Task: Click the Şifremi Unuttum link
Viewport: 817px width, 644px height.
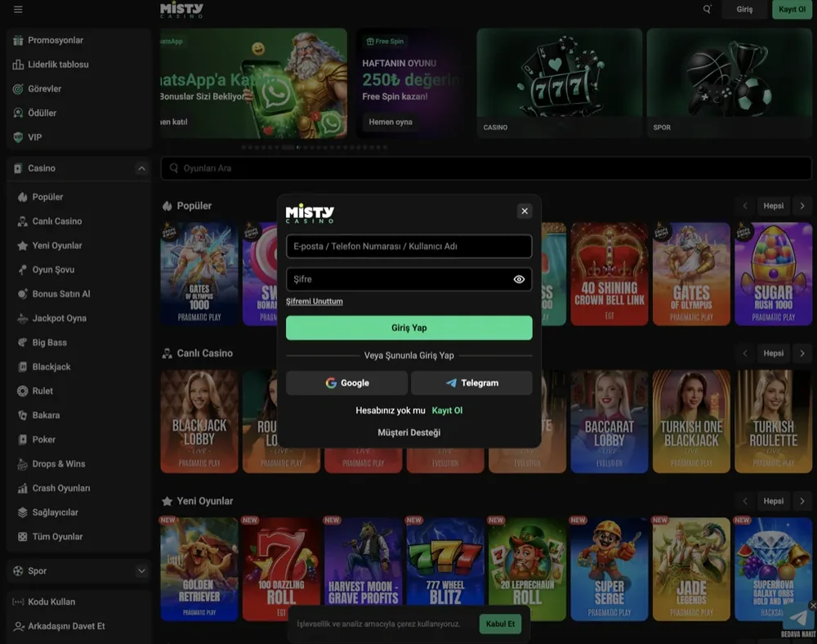Action: pos(315,301)
